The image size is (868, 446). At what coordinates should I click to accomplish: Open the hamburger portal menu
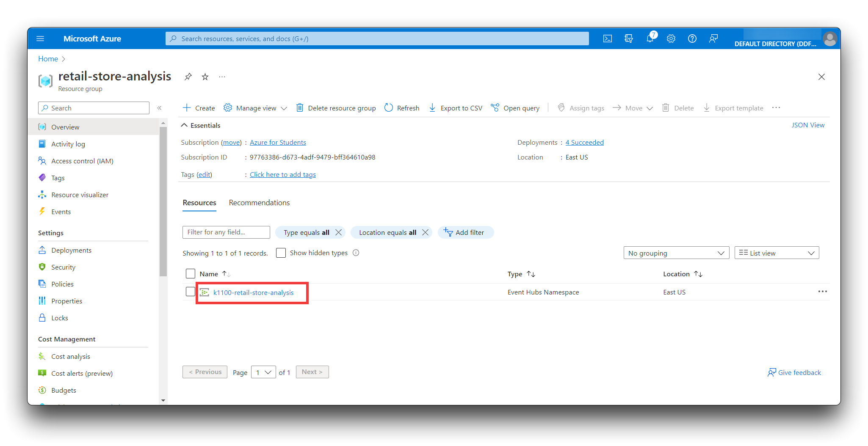(40, 39)
